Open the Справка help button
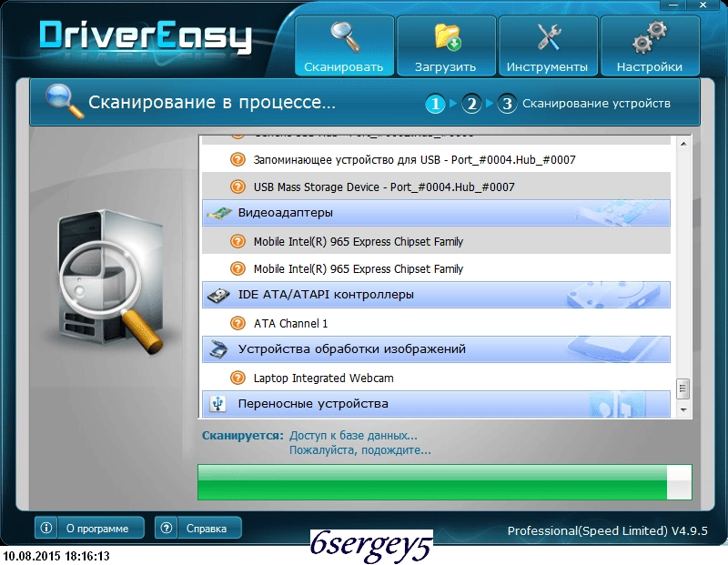This screenshot has width=728, height=565. click(197, 528)
